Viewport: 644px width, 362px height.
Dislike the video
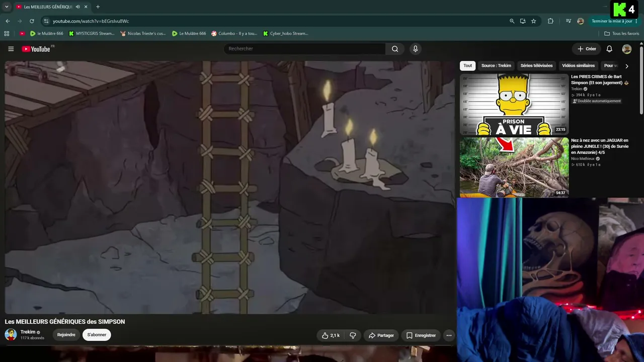point(353,335)
